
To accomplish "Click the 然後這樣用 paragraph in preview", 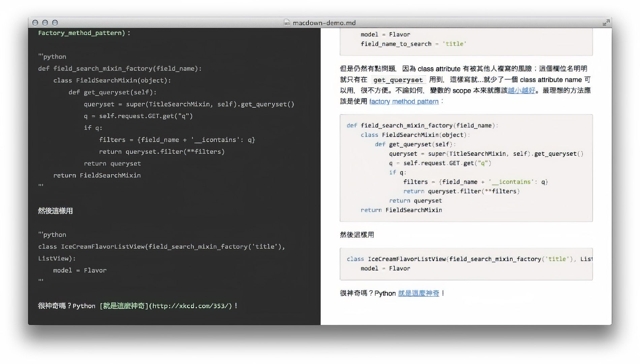I will (357, 234).
